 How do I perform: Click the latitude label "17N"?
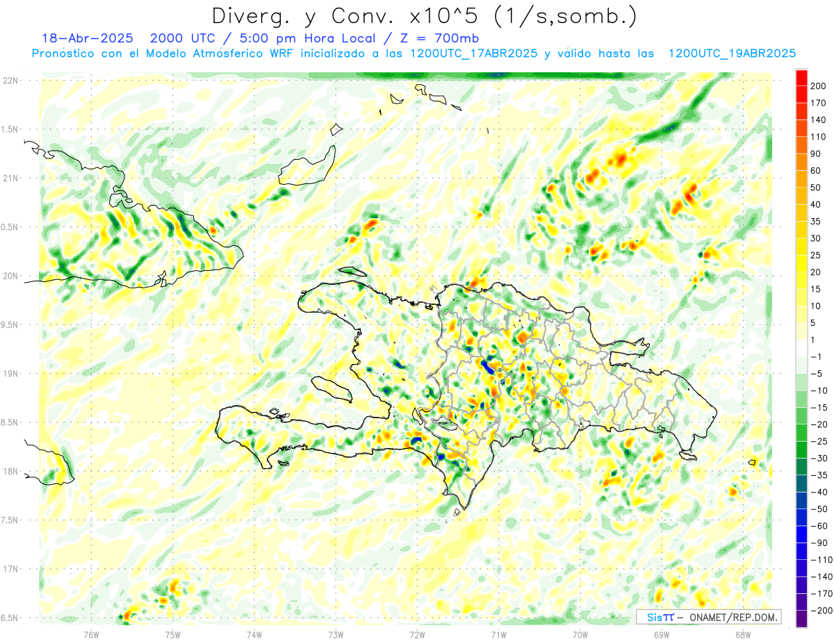pos(10,569)
